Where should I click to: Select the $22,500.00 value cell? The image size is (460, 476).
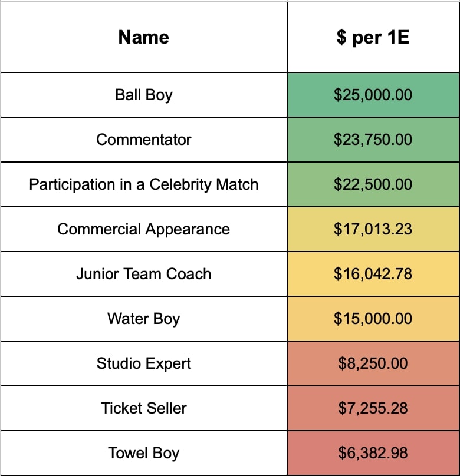pos(373,184)
